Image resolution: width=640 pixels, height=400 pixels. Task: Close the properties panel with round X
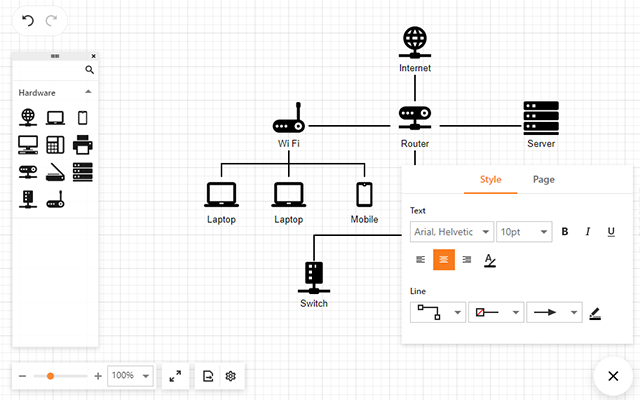pyautogui.click(x=613, y=376)
